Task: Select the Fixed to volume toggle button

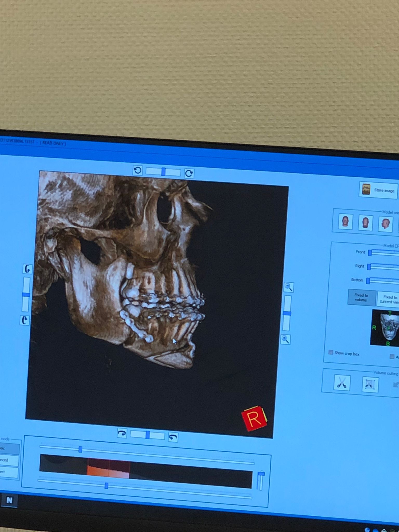Action: tap(362, 298)
